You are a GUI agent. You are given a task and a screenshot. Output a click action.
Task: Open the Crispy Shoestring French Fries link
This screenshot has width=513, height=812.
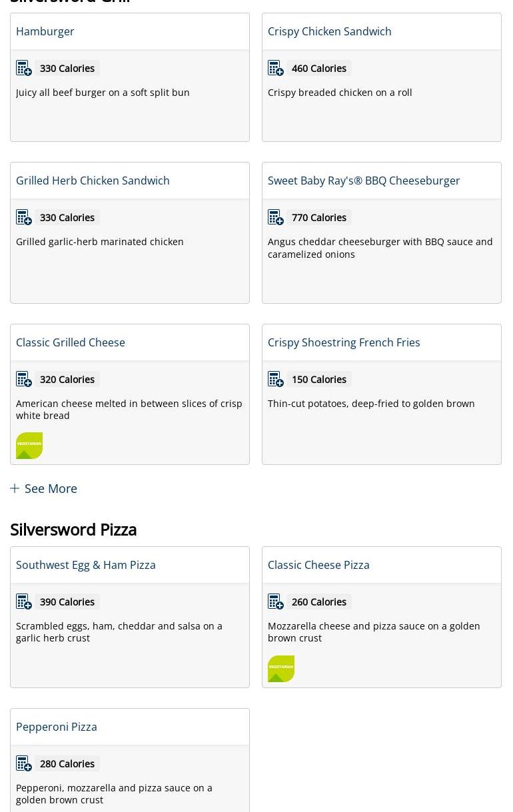(x=344, y=342)
